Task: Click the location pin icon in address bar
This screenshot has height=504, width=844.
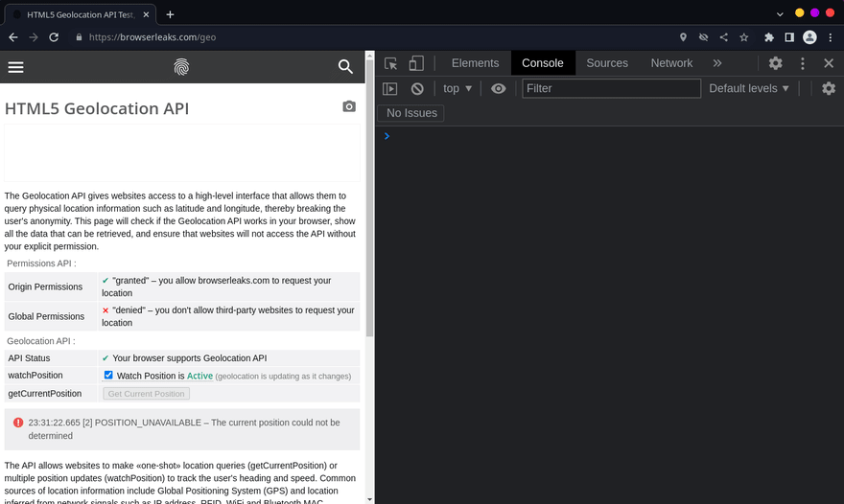Action: click(x=683, y=37)
